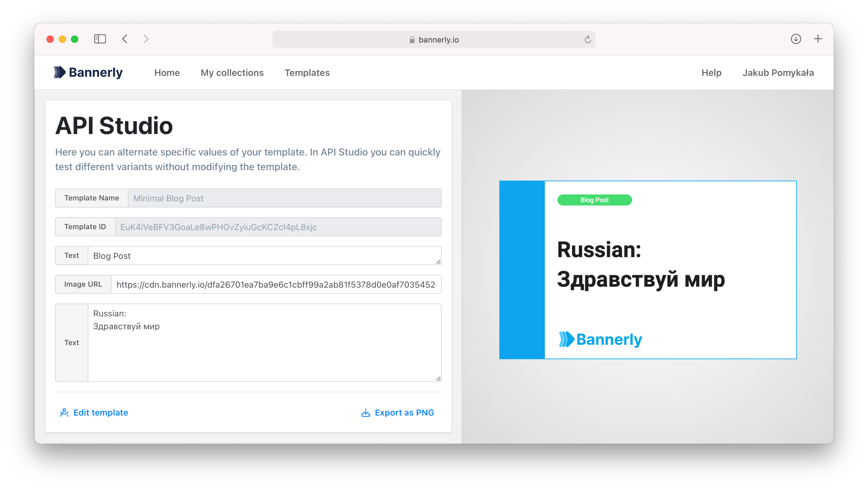Click the resize handle of Russian textarea
The image size is (868, 489).
[438, 379]
